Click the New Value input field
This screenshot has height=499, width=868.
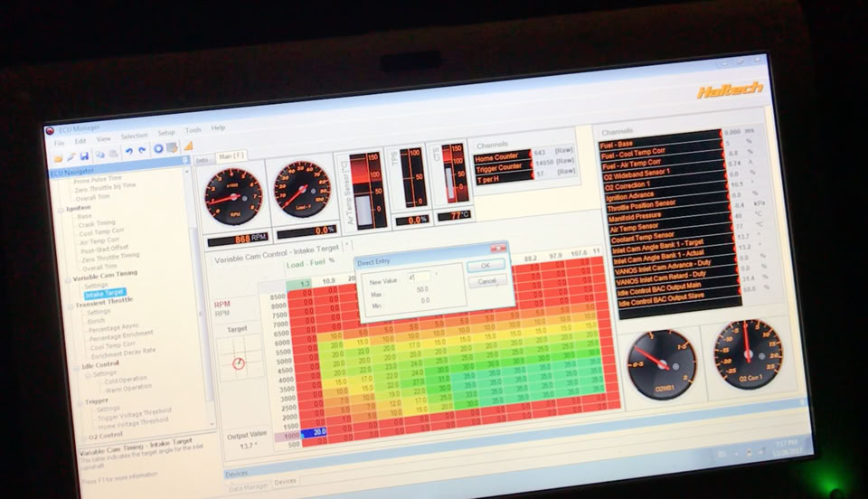pyautogui.click(x=420, y=278)
